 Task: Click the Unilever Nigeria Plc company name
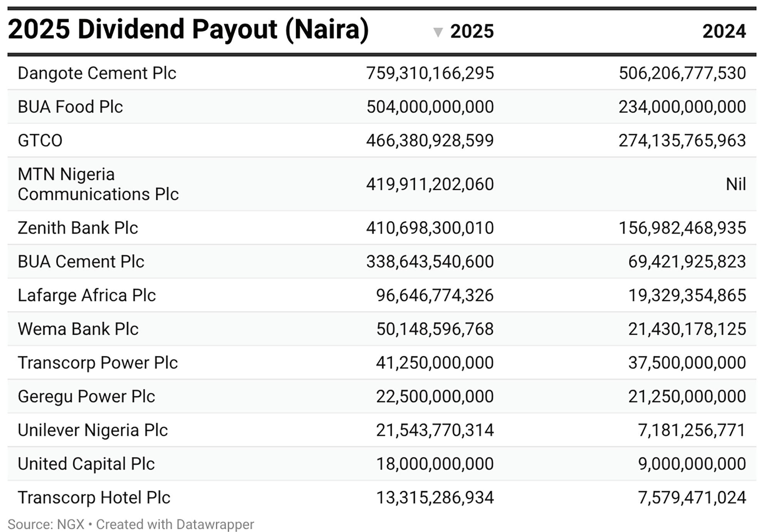tap(92, 430)
